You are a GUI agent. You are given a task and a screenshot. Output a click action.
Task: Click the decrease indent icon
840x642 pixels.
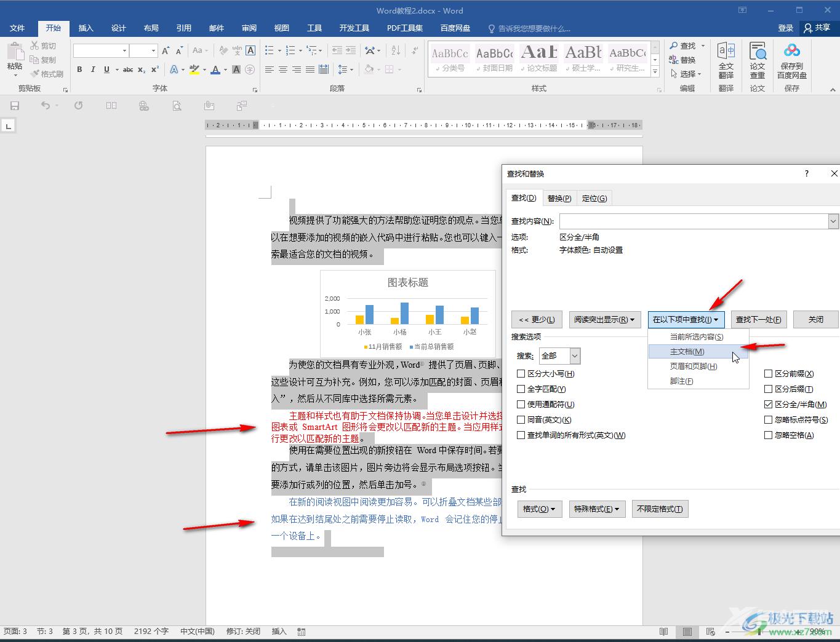coord(337,50)
